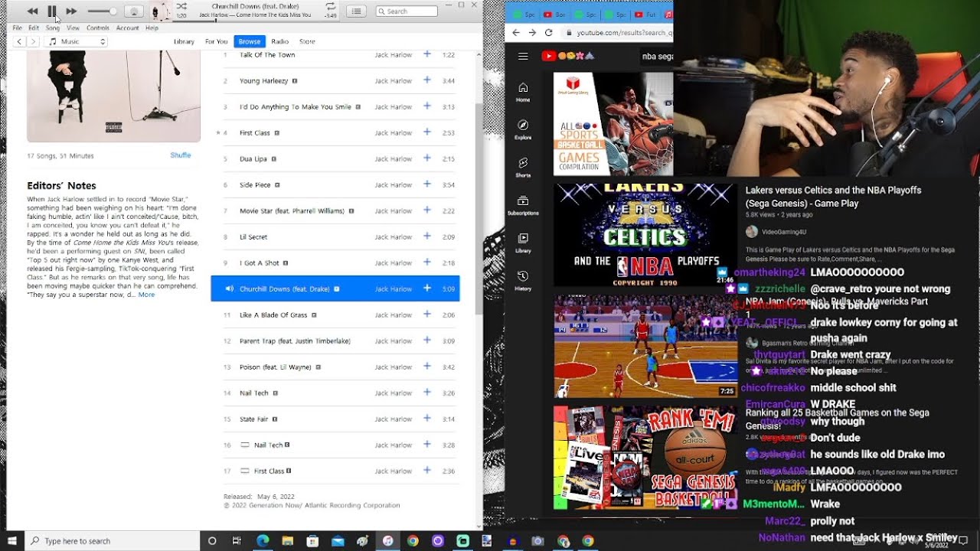Image resolution: width=980 pixels, height=551 pixels.
Task: Click the Windows taskbar search box
Action: [113, 541]
